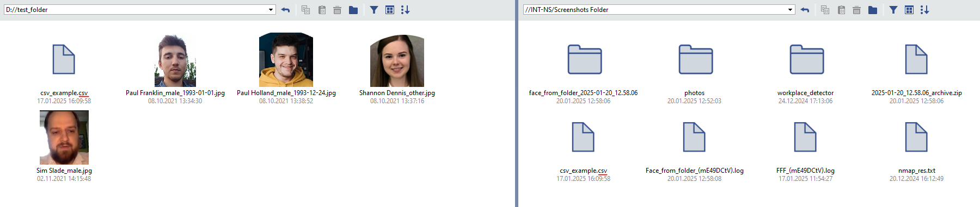
Task: Select the workplace_detector folder
Action: click(806, 60)
